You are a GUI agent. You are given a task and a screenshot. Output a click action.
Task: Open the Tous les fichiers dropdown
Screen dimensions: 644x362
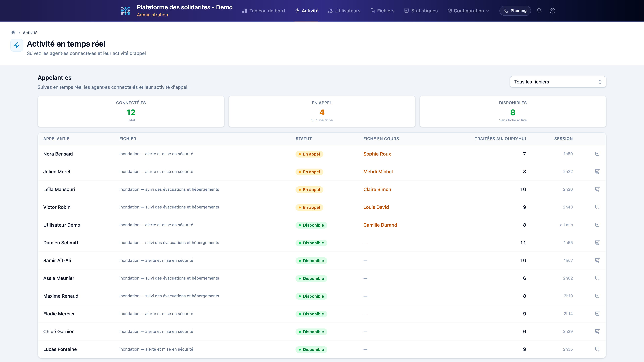558,82
